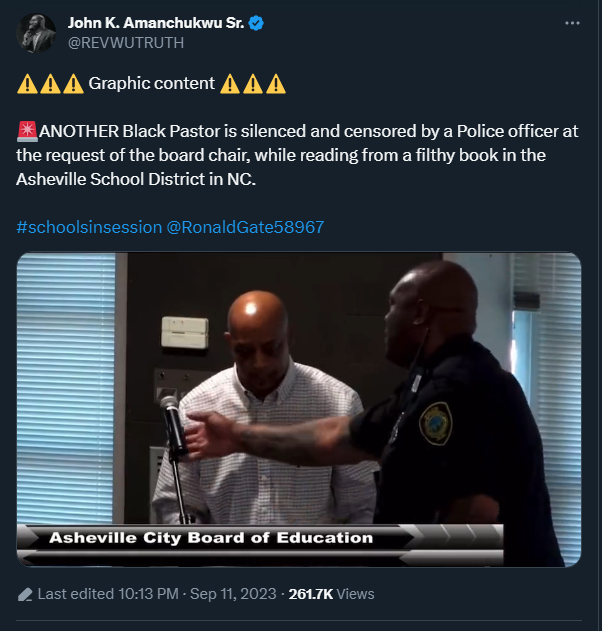Open the @RonaldGate58967 mention

[x=245, y=227]
